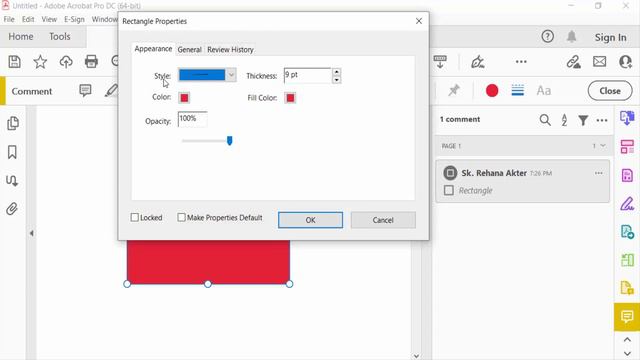Select the Appearance tab
Viewport: 640px width, 360px height.
[x=153, y=49]
